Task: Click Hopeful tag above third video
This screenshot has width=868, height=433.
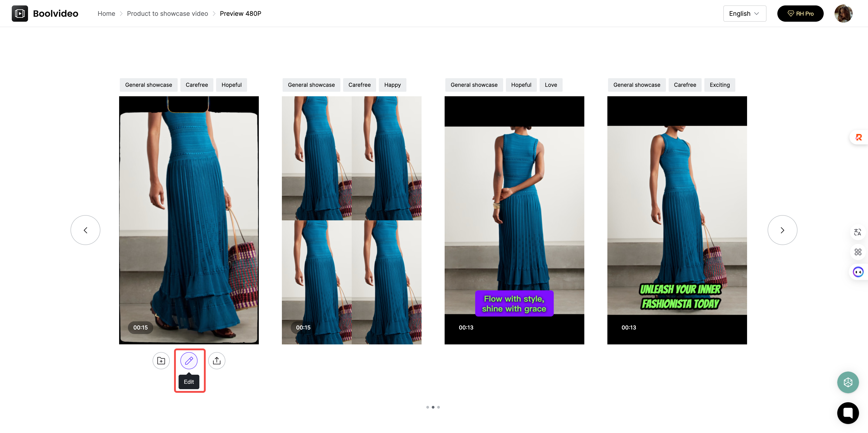Action: (521, 85)
